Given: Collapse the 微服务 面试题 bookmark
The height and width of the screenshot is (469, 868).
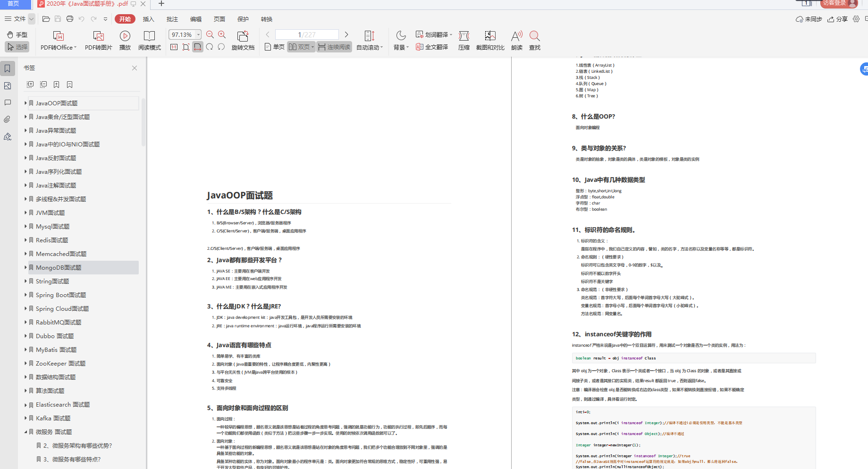Looking at the screenshot, I should (x=25, y=432).
